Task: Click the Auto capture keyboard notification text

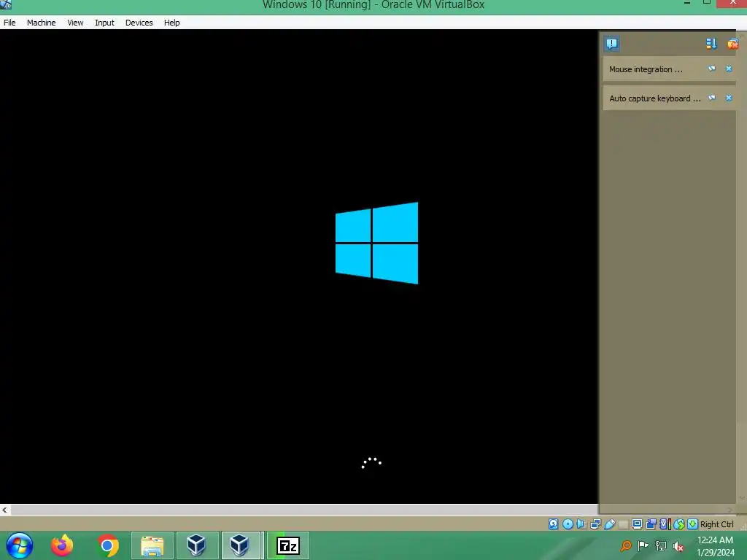Action: (x=655, y=98)
